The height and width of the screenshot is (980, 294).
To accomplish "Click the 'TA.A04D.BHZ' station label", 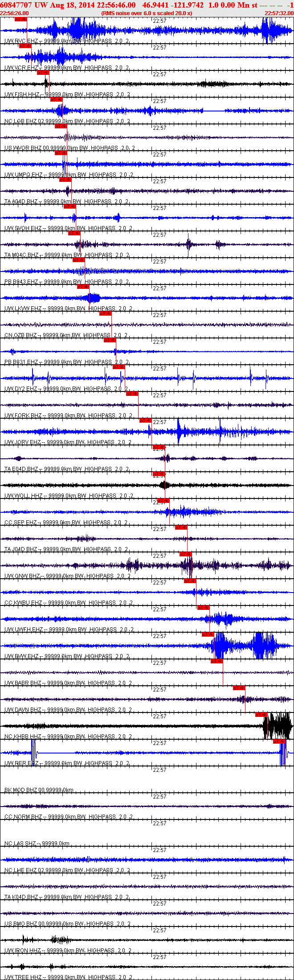I will (21, 202).
